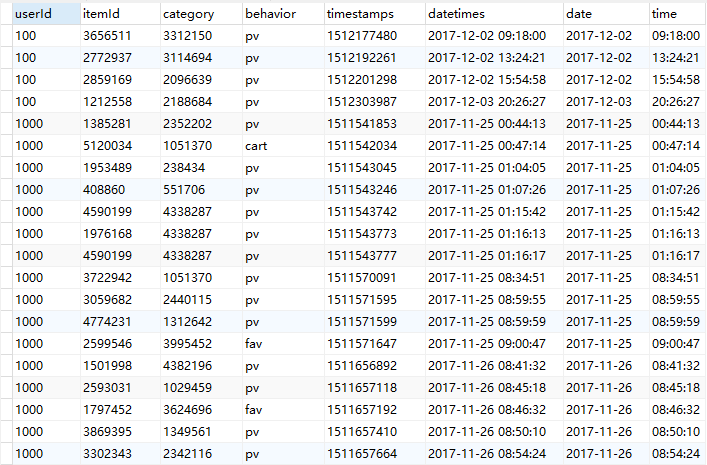707x465 pixels.
Task: Select the timestamps column header
Action: [375, 14]
